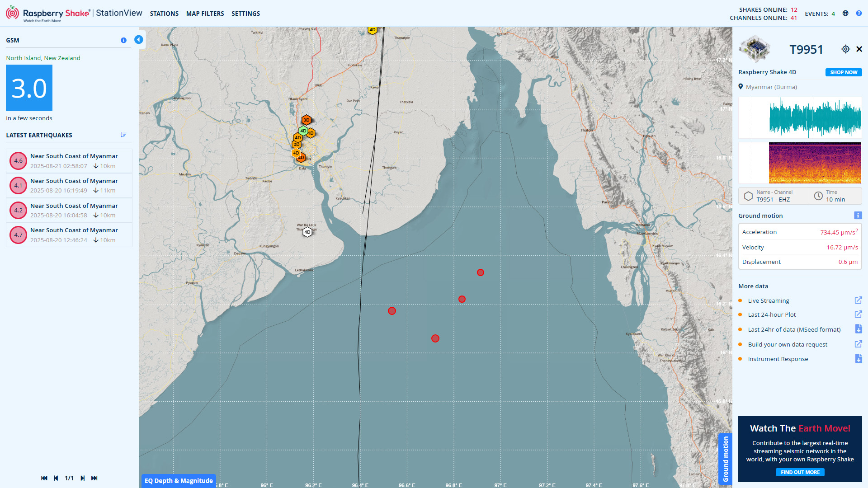This screenshot has height=488, width=868.
Task: Click the North Island, New Zealand label
Action: coord(43,58)
